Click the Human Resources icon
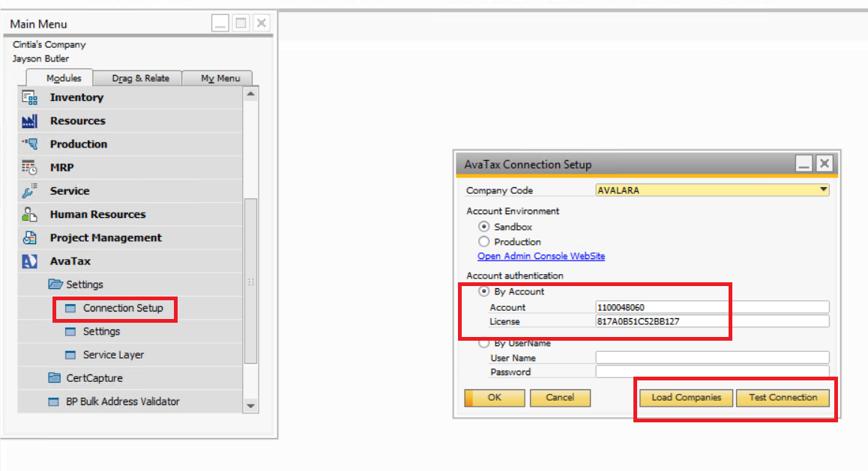 29,214
